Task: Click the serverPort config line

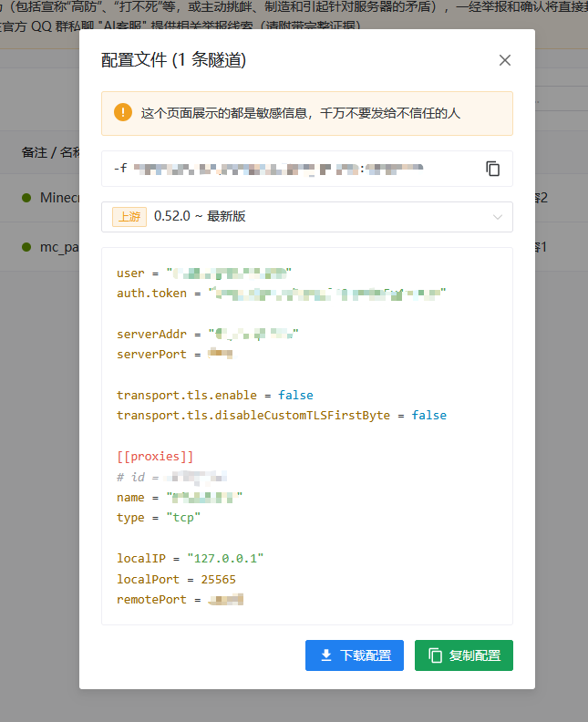Action: pos(174,354)
